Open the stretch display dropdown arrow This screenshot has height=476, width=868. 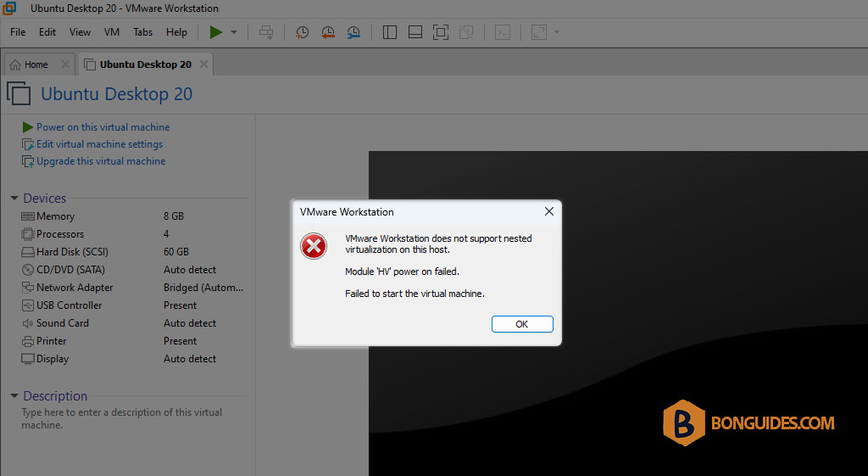tap(557, 32)
